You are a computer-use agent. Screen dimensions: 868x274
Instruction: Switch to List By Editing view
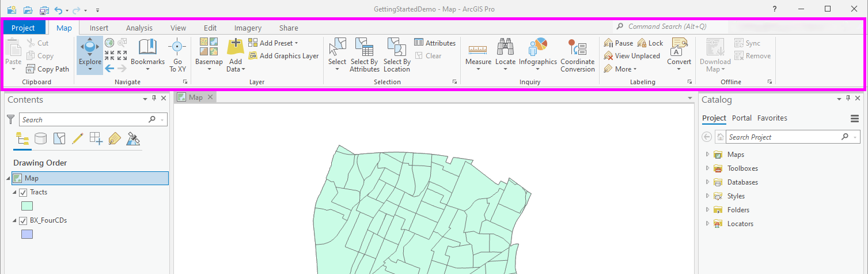78,138
